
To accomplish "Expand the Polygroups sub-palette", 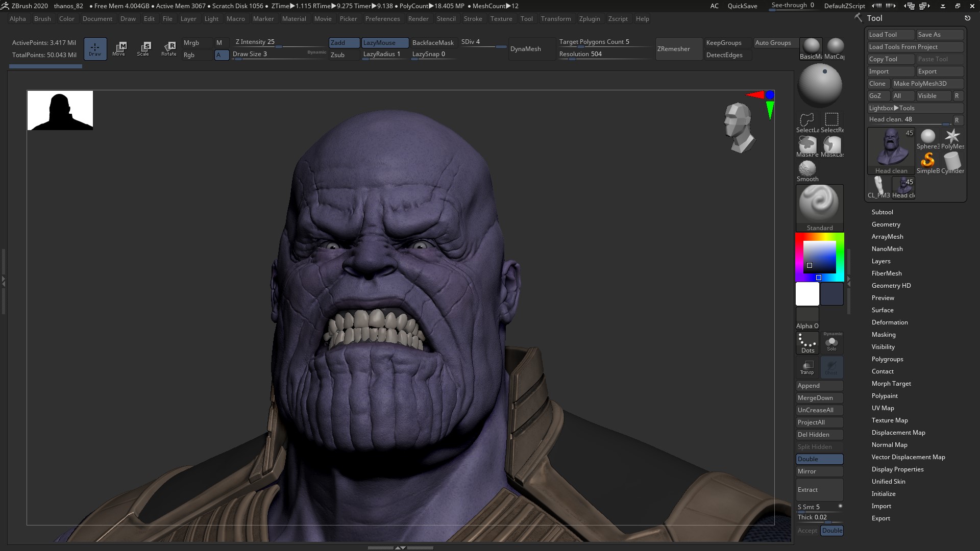I will pyautogui.click(x=887, y=359).
